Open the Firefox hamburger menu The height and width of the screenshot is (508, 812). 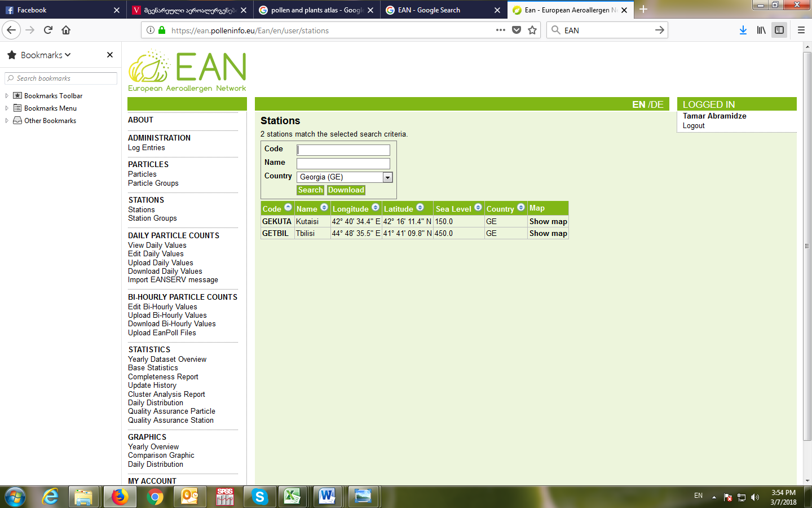click(x=801, y=30)
